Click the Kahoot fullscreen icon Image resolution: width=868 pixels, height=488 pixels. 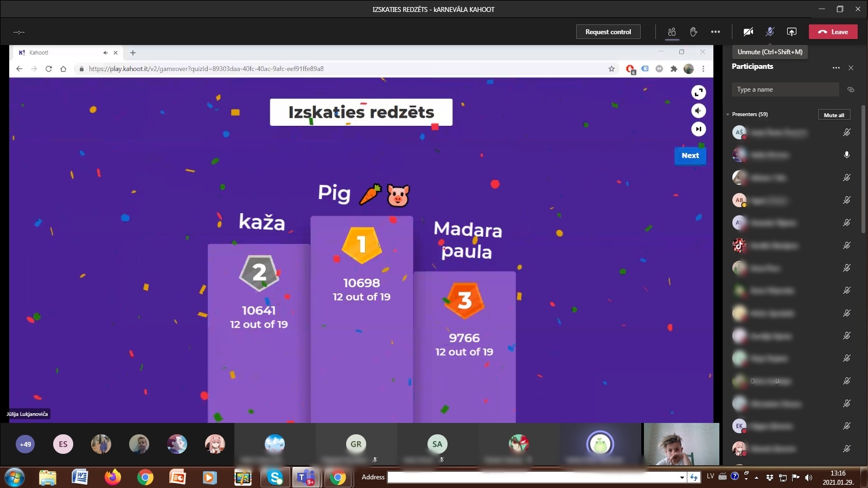698,92
